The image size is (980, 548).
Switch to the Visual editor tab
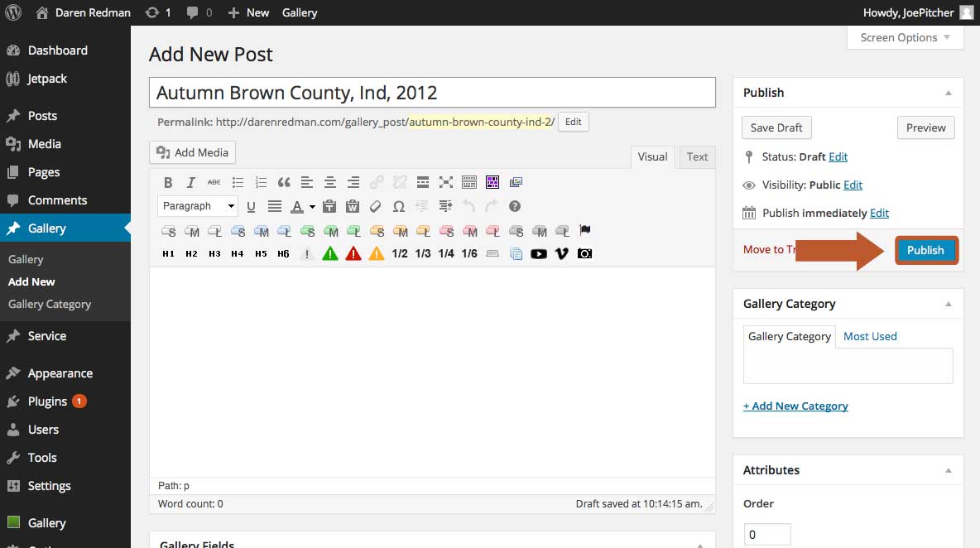652,156
